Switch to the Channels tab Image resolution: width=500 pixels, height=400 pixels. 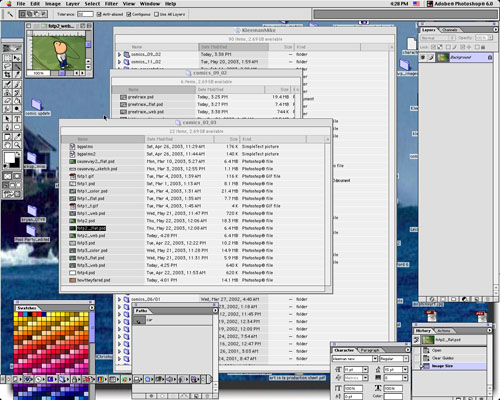coord(450,30)
